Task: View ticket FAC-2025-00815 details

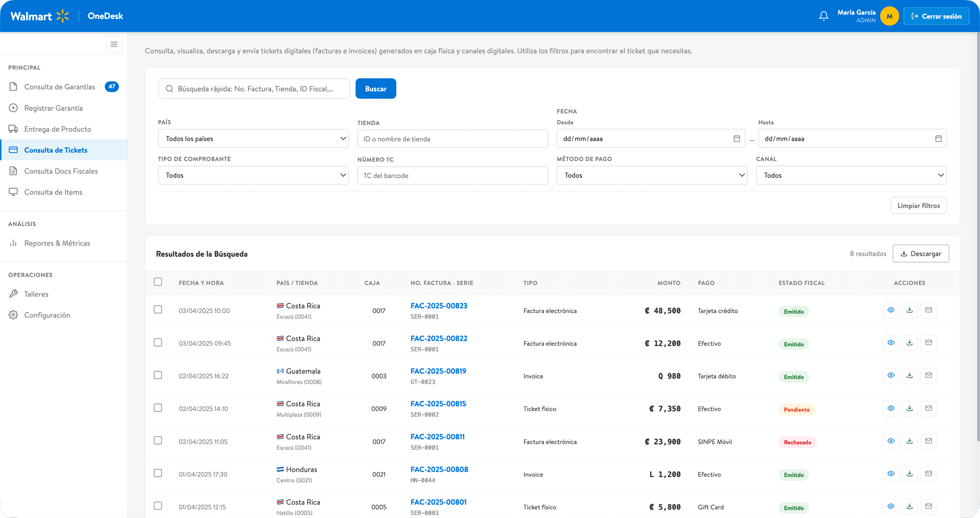Action: (x=891, y=408)
